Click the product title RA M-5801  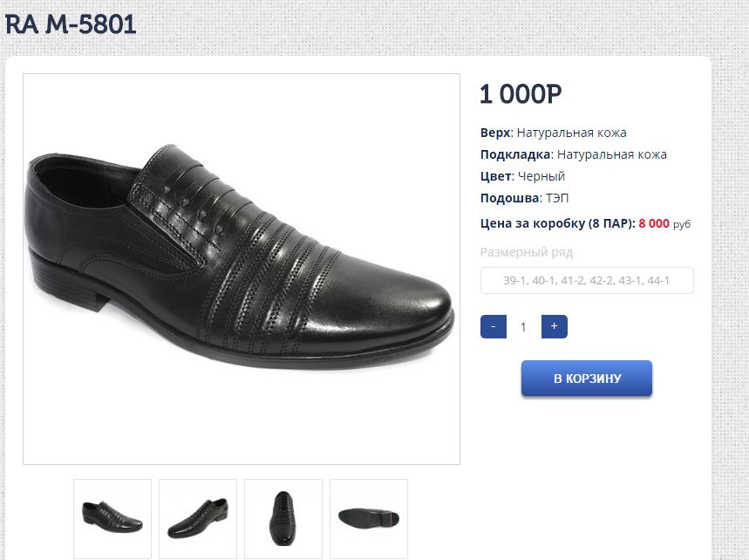tap(71, 24)
